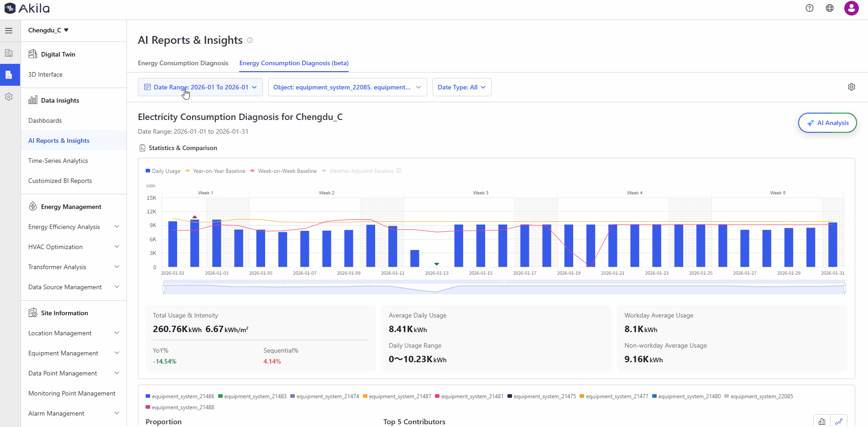Switch to bar chart view icon
The image size is (868, 427).
coord(821,422)
